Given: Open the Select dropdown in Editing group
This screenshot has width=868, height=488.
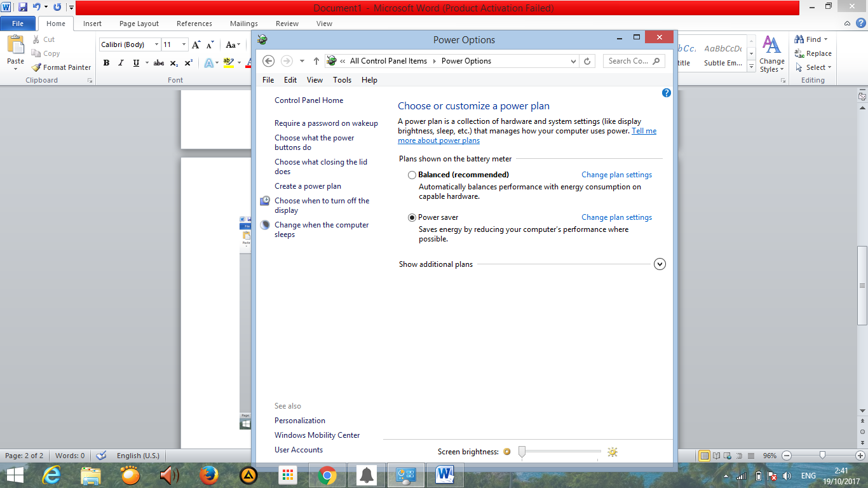Looking at the screenshot, I should tap(813, 67).
